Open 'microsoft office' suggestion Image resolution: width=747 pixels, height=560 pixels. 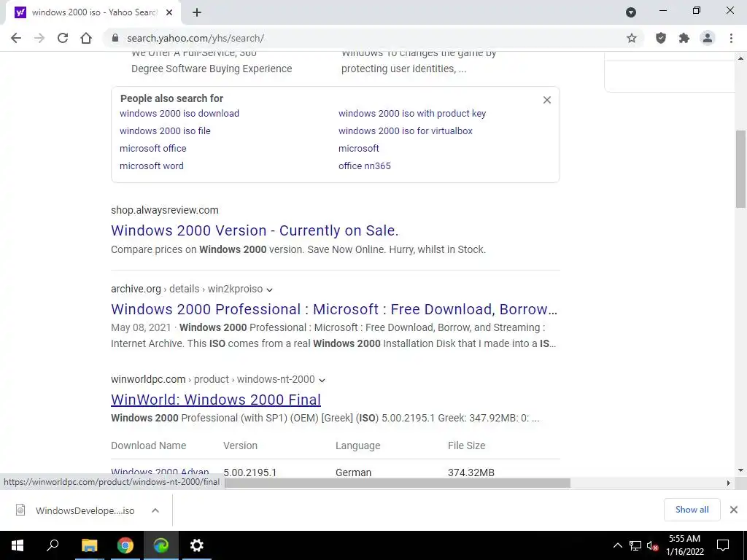[x=153, y=149]
